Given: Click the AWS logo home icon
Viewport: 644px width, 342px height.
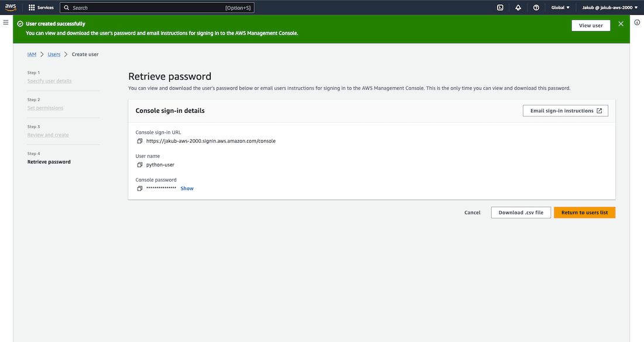Looking at the screenshot, I should pos(11,8).
